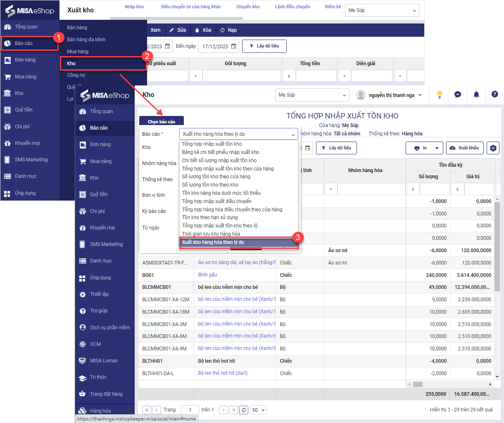504x423 pixels.
Task: Click the lightbulb tips icon
Action: [439, 95]
